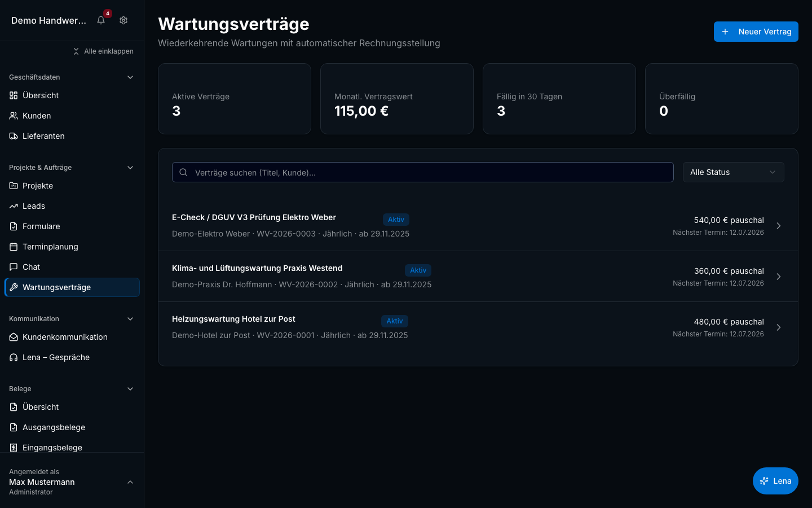The width and height of the screenshot is (812, 508).
Task: Click the Eingangsbelege receipt icon
Action: 14,448
